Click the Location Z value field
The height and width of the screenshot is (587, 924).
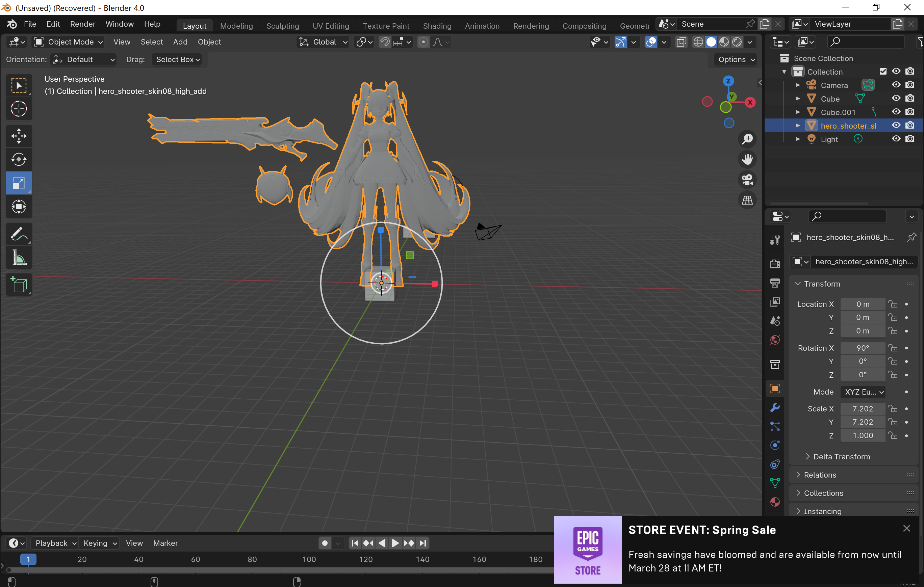point(863,331)
